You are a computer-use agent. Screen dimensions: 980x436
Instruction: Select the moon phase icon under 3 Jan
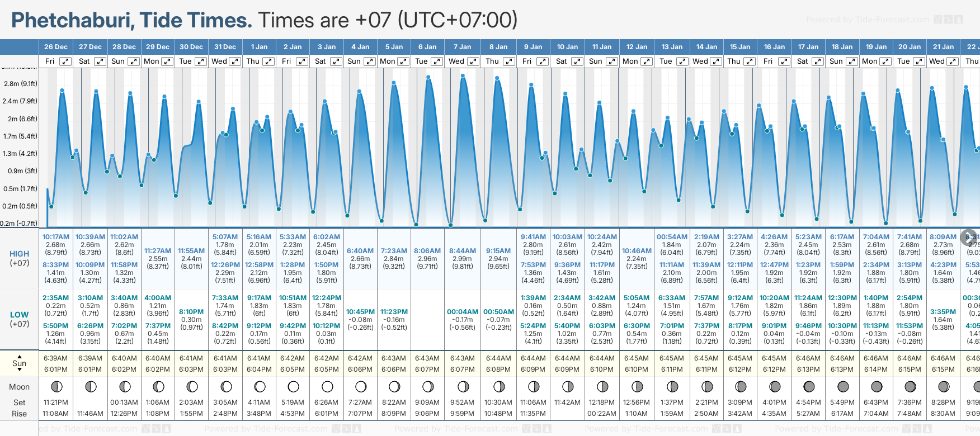327,386
